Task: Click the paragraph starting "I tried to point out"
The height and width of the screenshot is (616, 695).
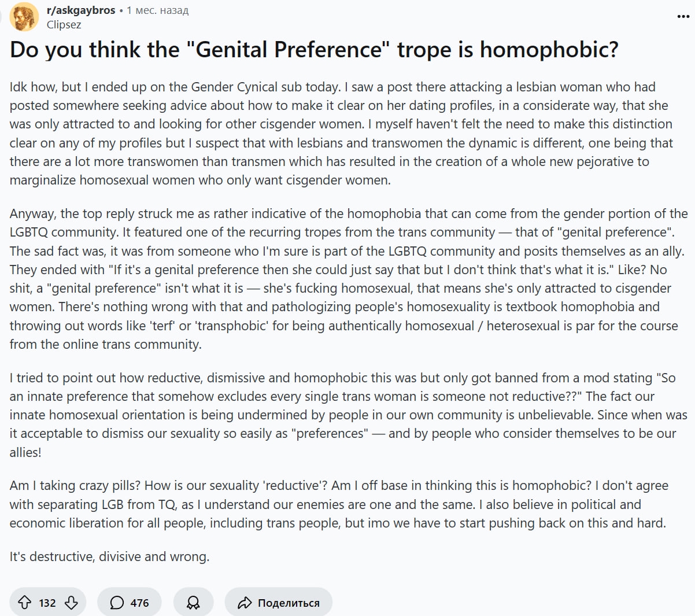Action: 347,405
